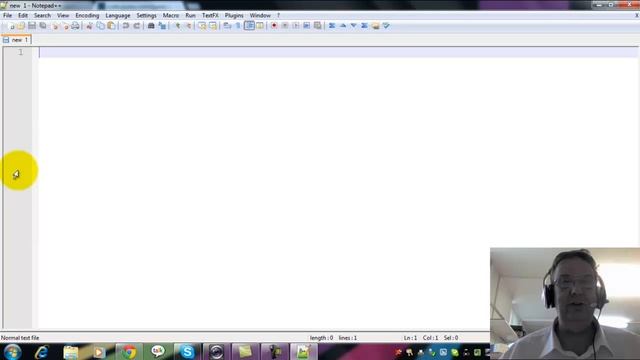Open Skype from the taskbar
The width and height of the screenshot is (640, 360).
pos(187,352)
